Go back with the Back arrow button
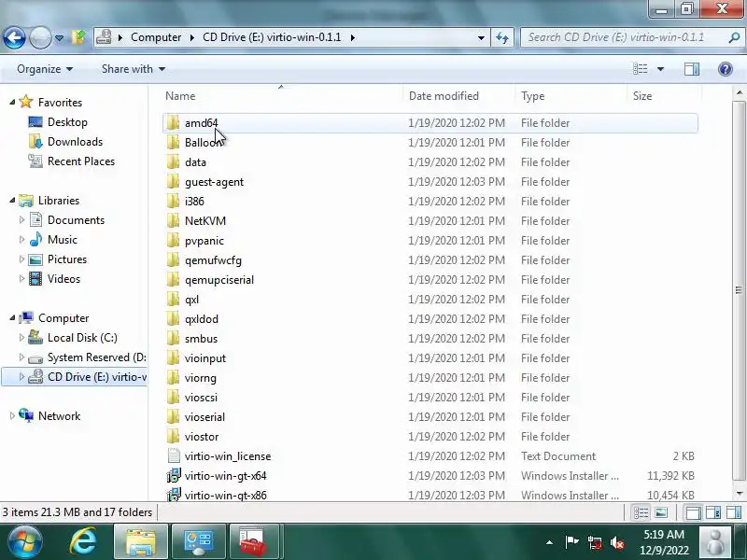The height and width of the screenshot is (560, 747). [x=14, y=37]
